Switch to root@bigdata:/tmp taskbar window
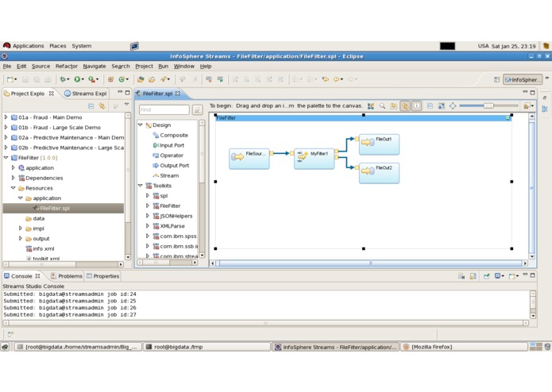Image resolution: width=552 pixels, height=392 pixels. 207,347
